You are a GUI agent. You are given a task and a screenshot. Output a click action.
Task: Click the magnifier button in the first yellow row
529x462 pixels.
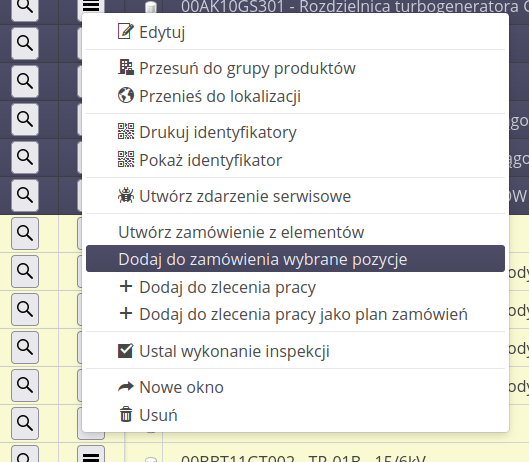25,233
